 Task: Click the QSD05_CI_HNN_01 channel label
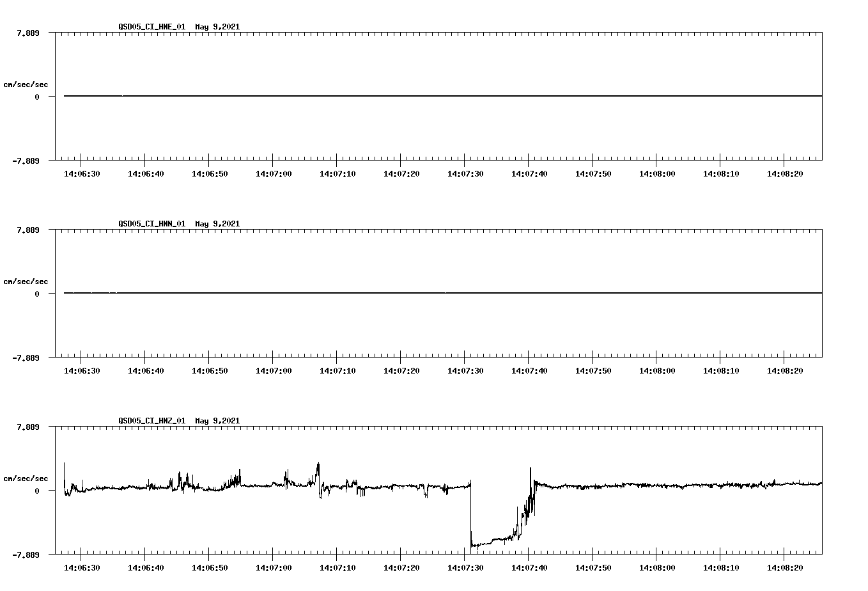coord(150,224)
